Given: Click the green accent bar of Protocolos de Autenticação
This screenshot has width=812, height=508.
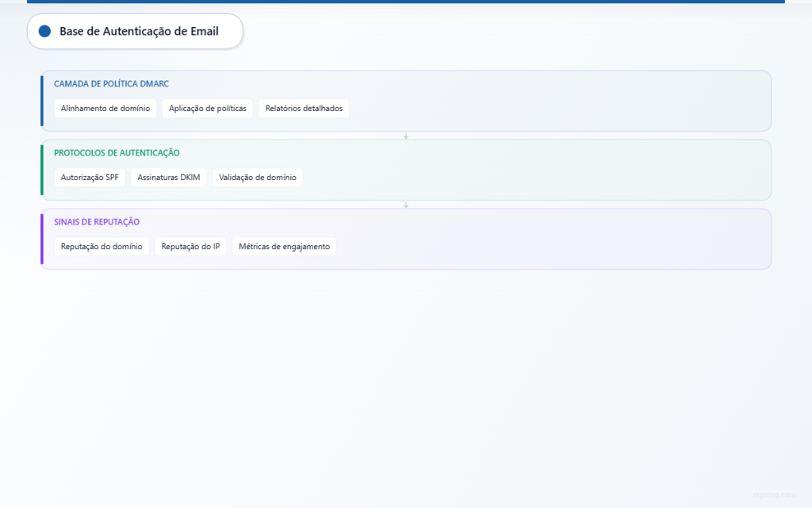Looking at the screenshot, I should click(42, 170).
